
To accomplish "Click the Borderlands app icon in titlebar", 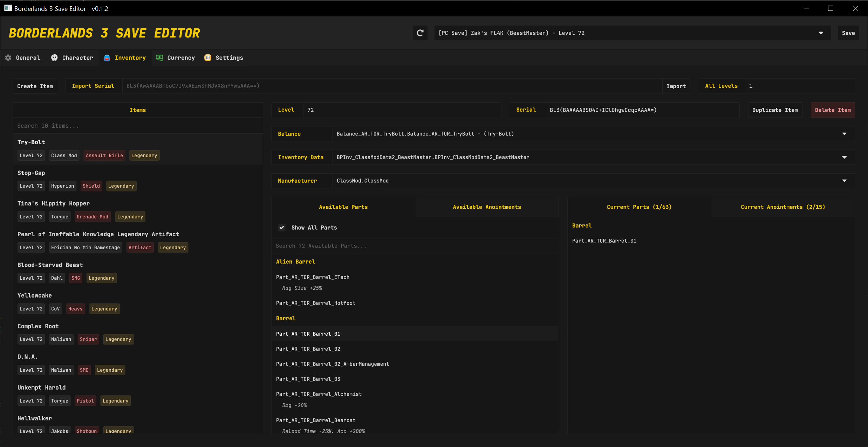I will coord(8,8).
